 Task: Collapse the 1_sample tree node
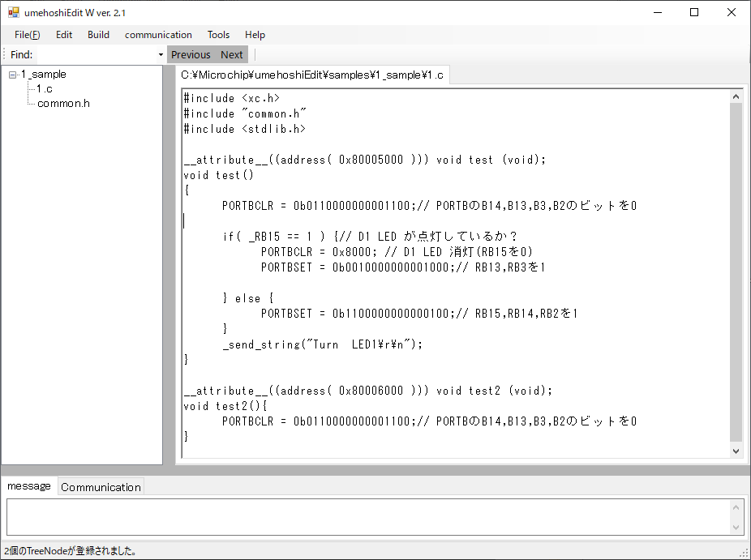12,75
